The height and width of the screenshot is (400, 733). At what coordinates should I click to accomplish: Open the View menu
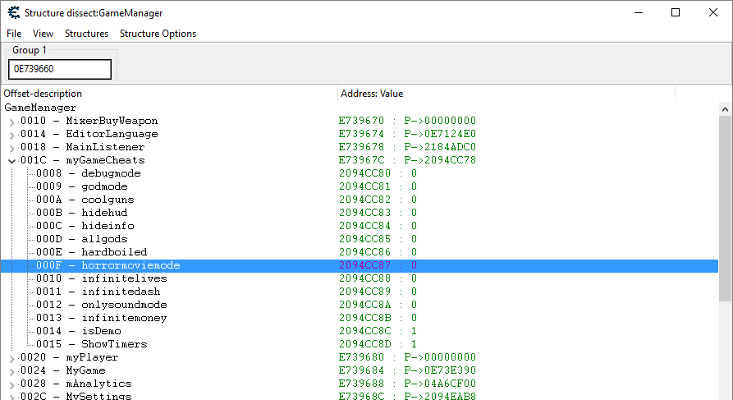pyautogui.click(x=43, y=33)
